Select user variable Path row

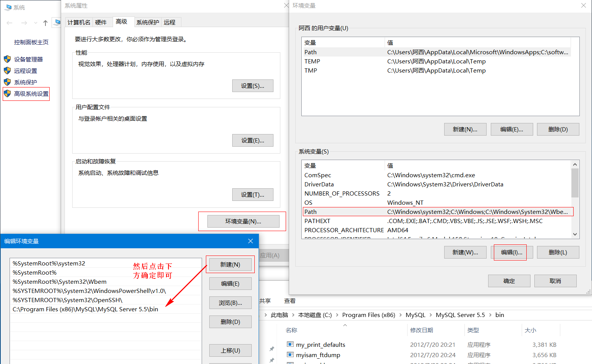point(437,52)
